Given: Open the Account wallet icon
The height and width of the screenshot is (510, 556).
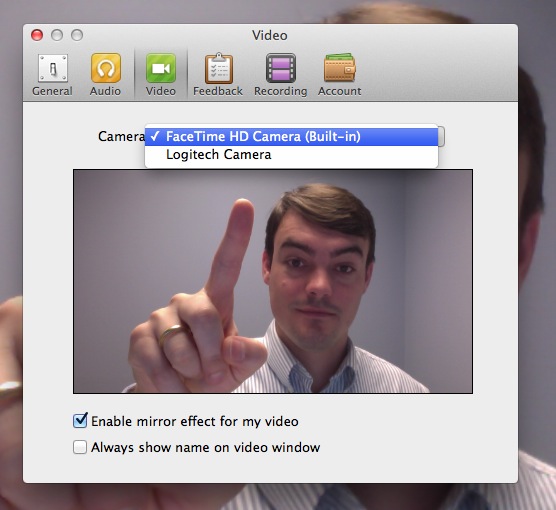Looking at the screenshot, I should click(x=339, y=67).
